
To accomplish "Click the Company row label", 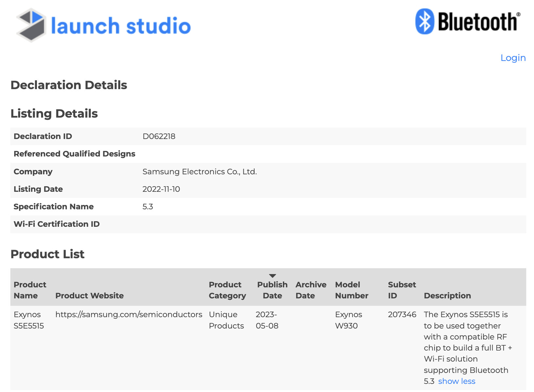I will coord(33,171).
